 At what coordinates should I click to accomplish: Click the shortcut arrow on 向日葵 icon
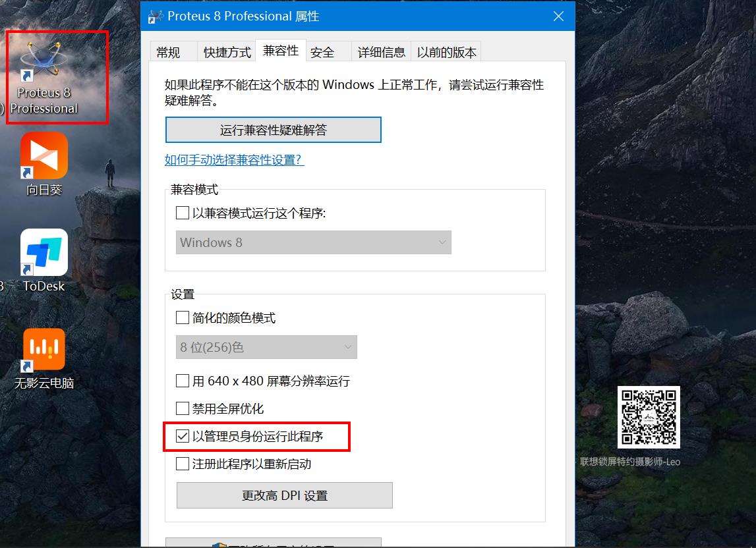click(26, 171)
